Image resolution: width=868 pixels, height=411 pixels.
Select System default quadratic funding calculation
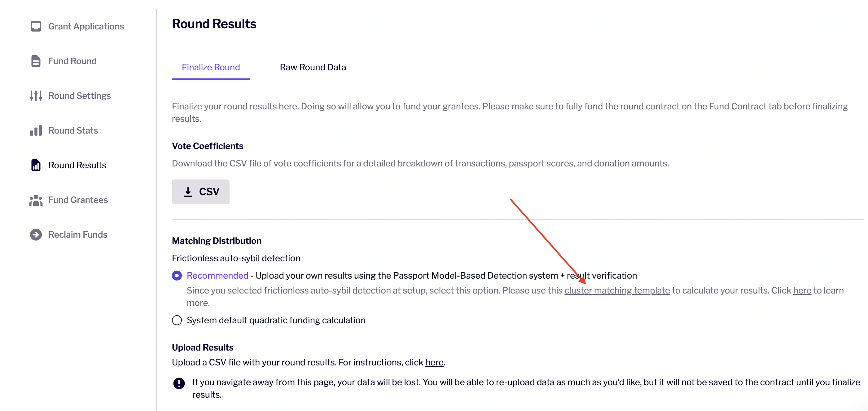coord(177,320)
